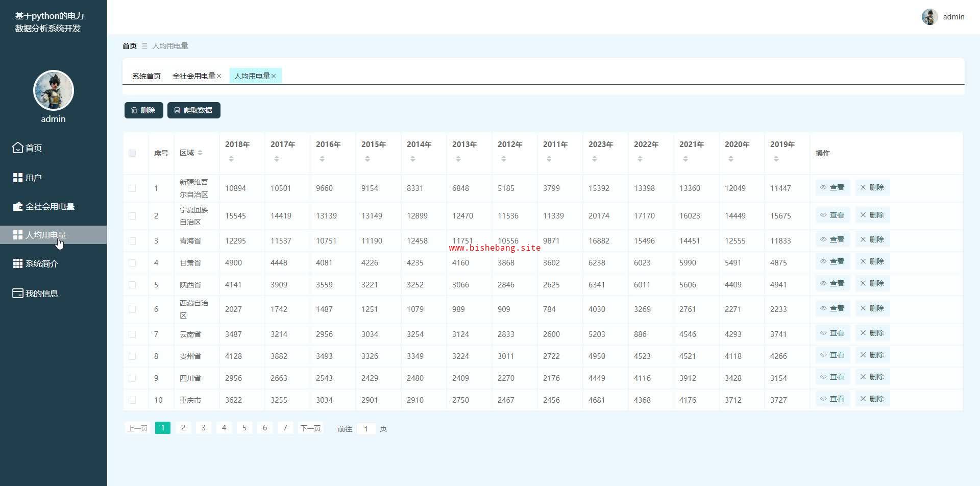Click the grid icon beside 用户 in the sidebar
This screenshot has width=980, height=486.
[x=18, y=178]
